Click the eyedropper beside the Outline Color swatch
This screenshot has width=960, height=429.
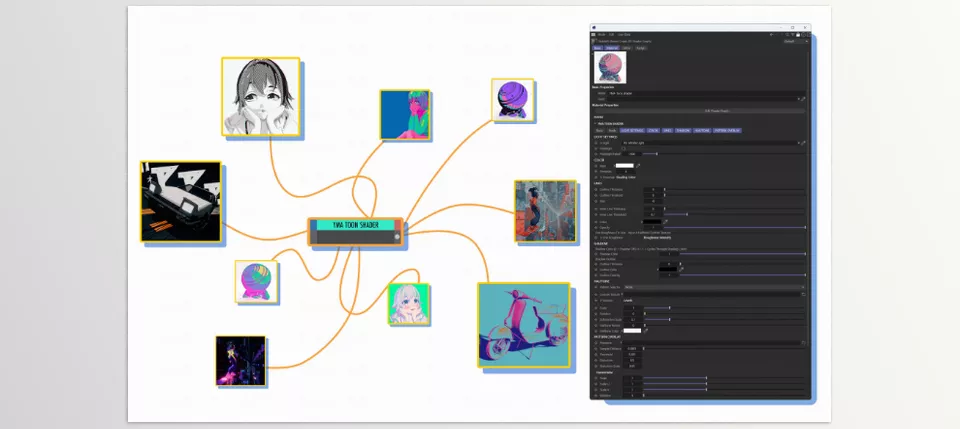681,269
